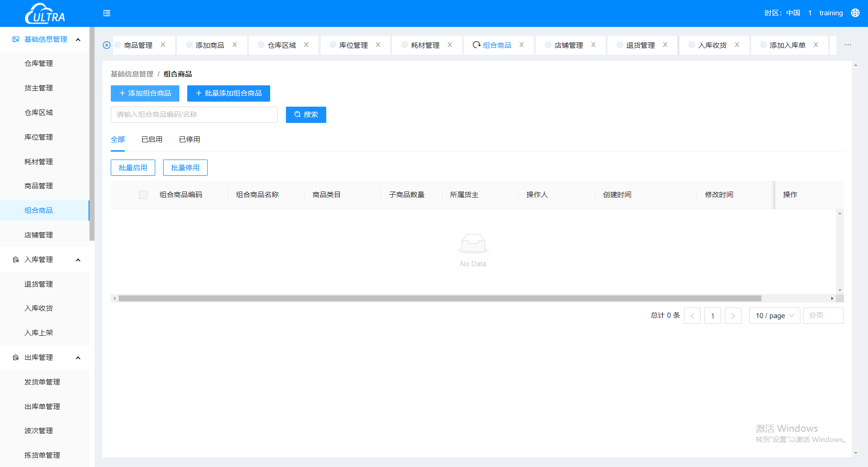Viewport: 868px width, 467px height.
Task: Open the 10 / page size dropdown
Action: coord(774,316)
